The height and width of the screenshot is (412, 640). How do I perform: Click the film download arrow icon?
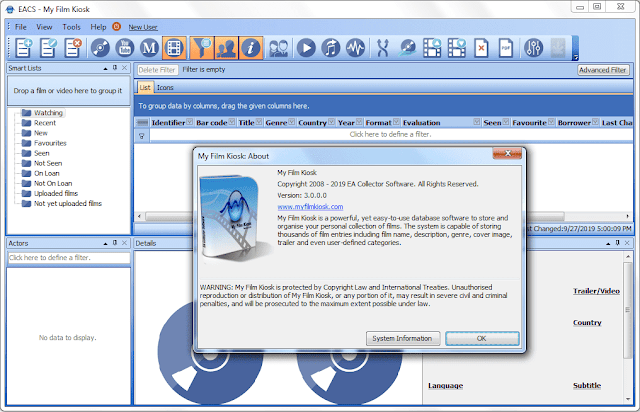[x=457, y=48]
